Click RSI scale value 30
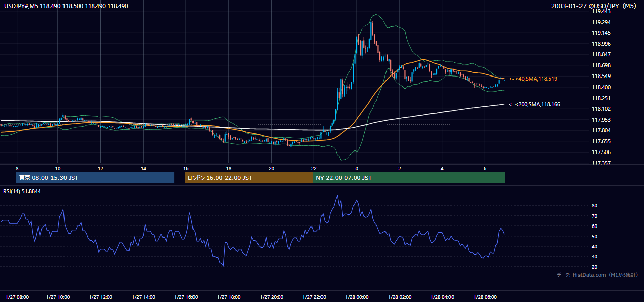 [x=594, y=257]
